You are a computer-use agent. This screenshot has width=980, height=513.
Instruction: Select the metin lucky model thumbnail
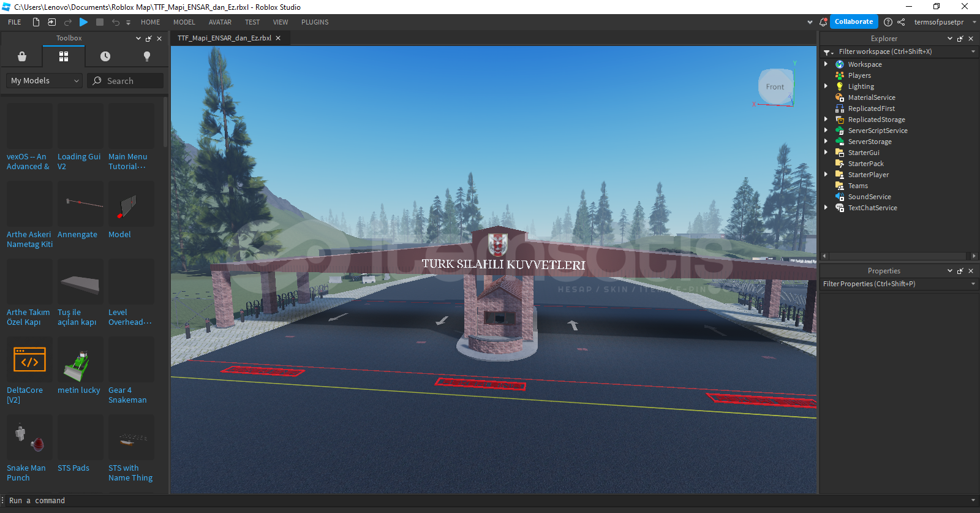80,360
